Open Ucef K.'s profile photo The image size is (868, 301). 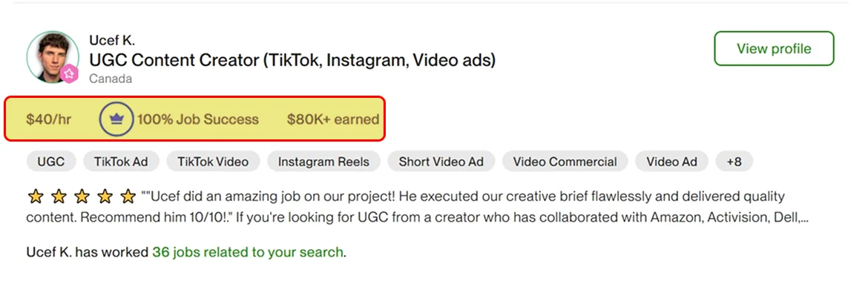tap(52, 56)
